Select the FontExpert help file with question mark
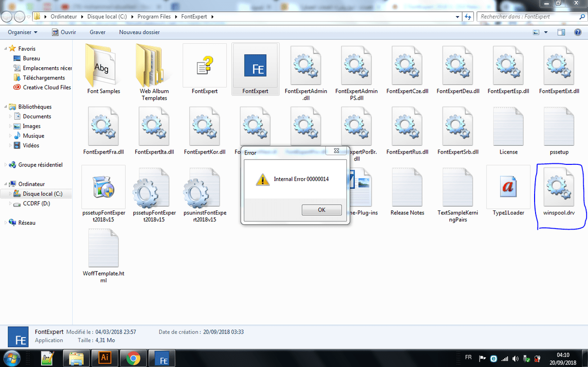The image size is (588, 367). click(x=205, y=69)
